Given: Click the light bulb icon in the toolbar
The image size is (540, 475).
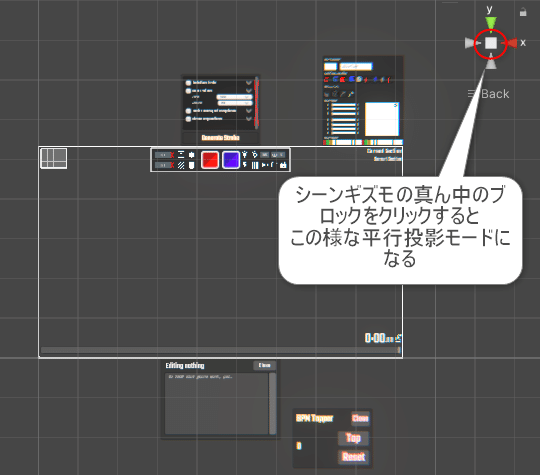Looking at the screenshot, I should [245, 154].
